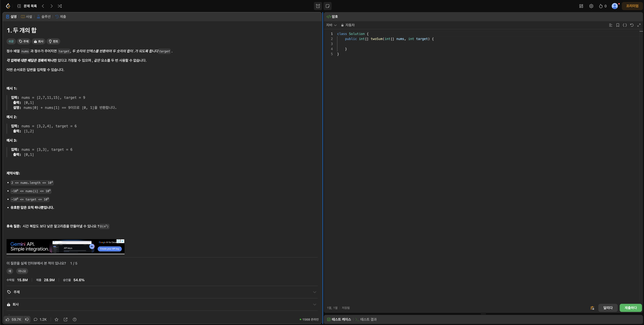644x325 pixels.
Task: Click the shuffle random problem icon
Action: click(60, 6)
